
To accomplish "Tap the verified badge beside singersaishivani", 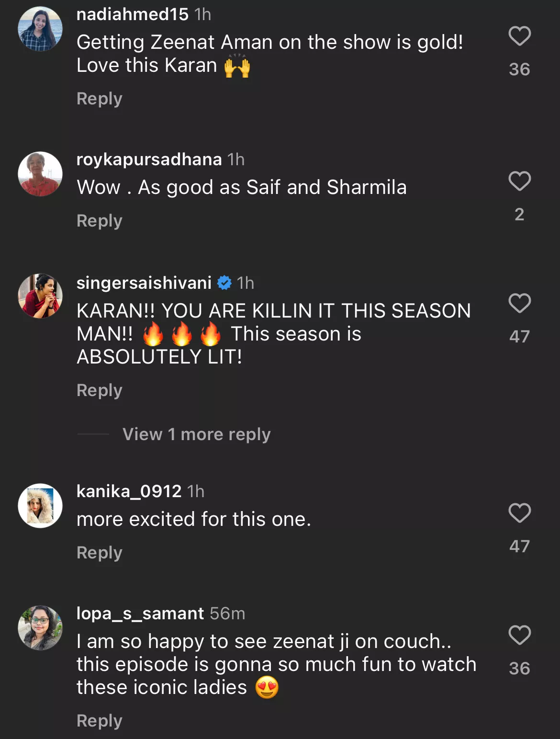I will point(224,283).
